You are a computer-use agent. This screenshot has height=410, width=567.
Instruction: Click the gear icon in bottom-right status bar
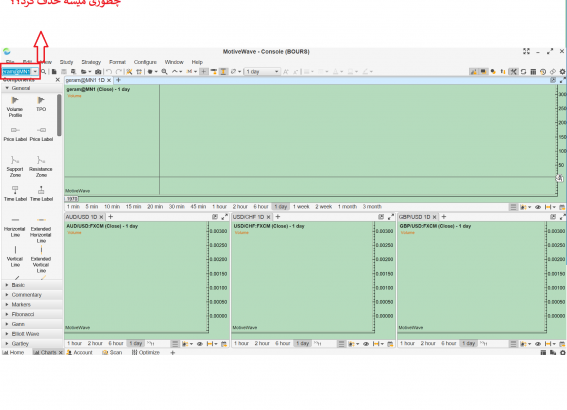pyautogui.click(x=563, y=353)
